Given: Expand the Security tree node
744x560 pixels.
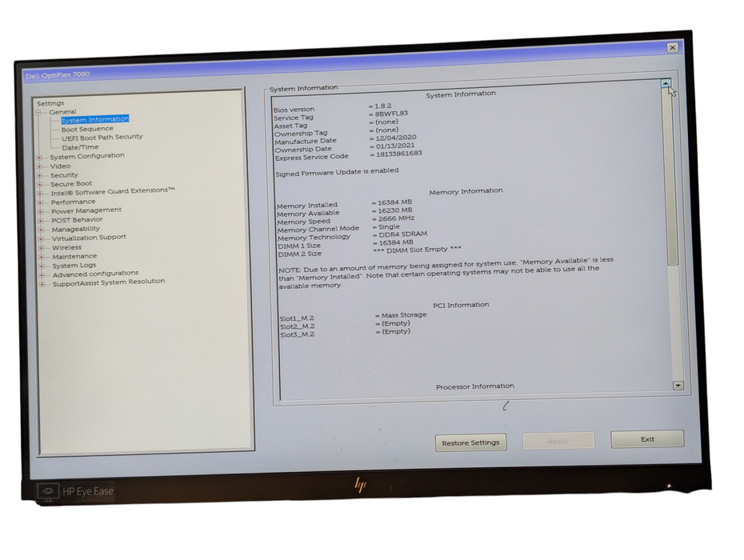Looking at the screenshot, I should 40,175.
